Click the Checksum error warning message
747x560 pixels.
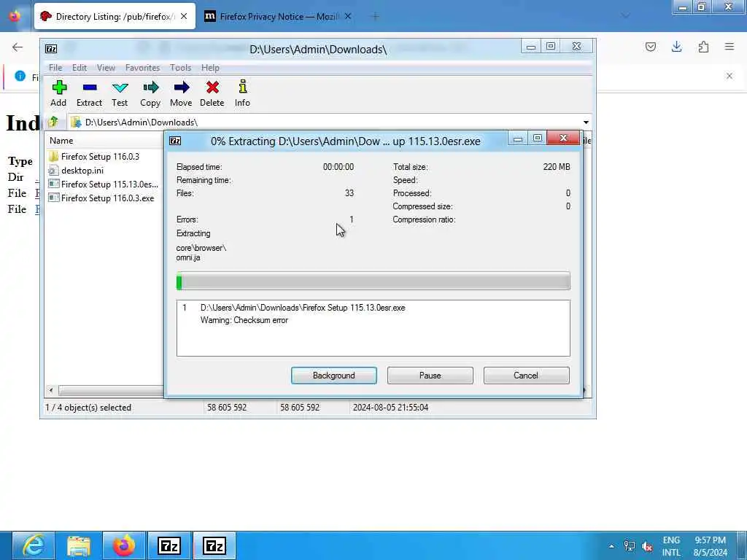(x=244, y=320)
